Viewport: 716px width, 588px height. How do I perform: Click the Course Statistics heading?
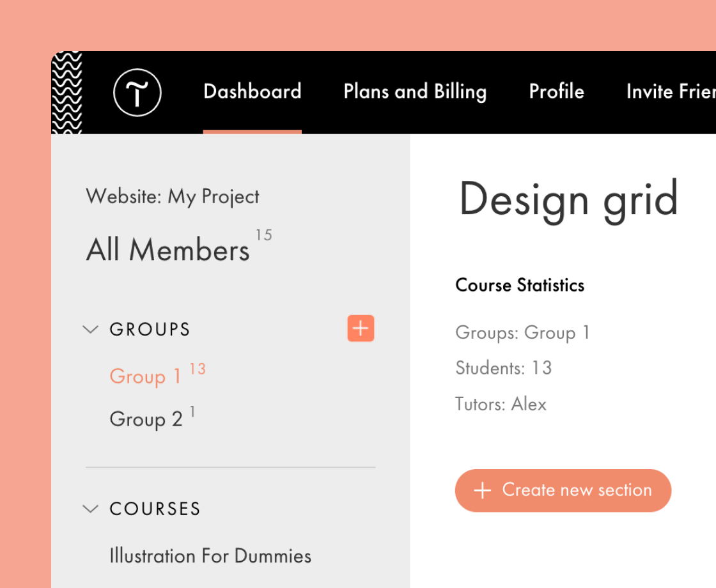pyautogui.click(x=520, y=285)
